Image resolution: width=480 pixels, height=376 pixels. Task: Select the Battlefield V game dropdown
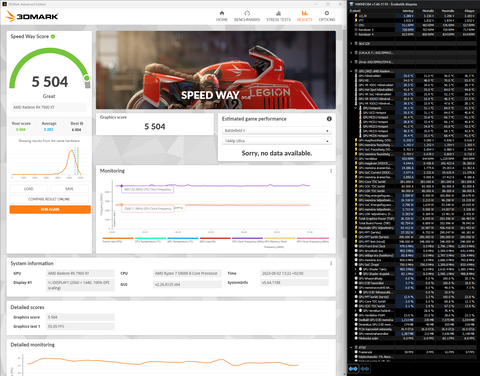point(276,131)
